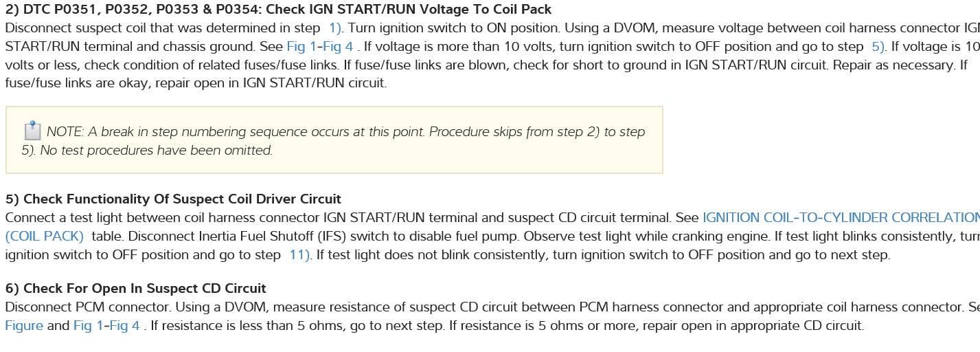The width and height of the screenshot is (980, 352).
Task: Go to step 11) link
Action: pos(299,255)
